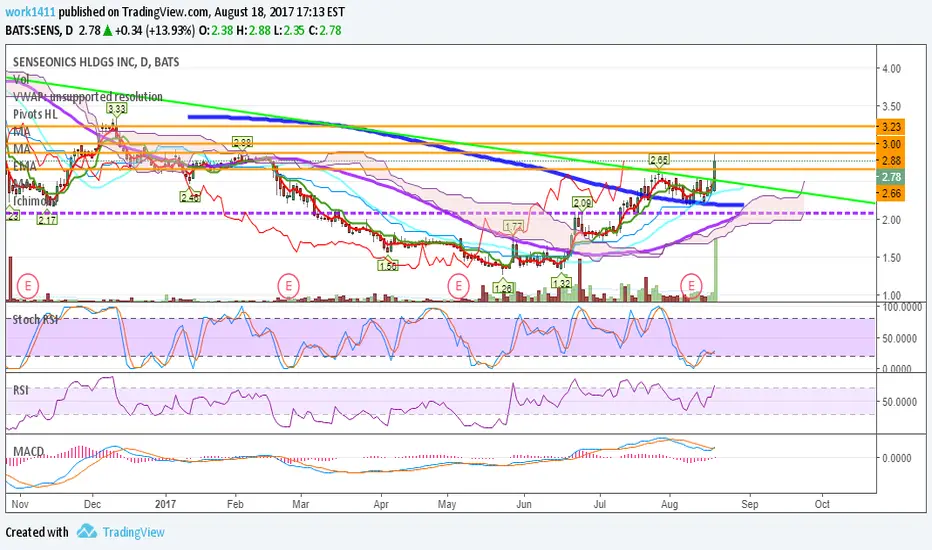Click the 100.0000 Stoch RSI axis value
This screenshot has height=550, width=932.
tap(902, 307)
